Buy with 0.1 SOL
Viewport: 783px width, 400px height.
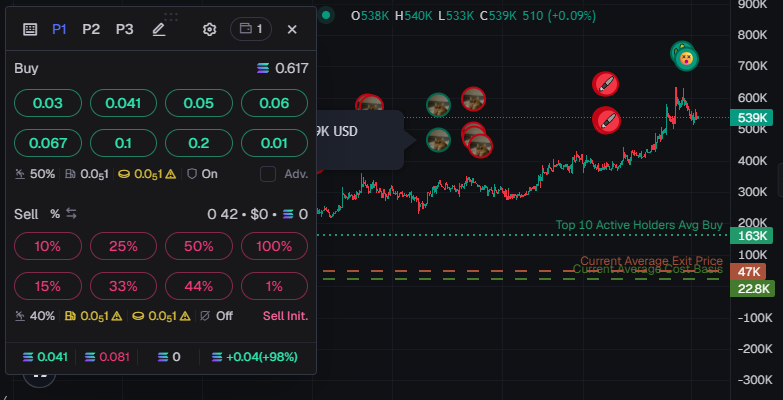pyautogui.click(x=123, y=143)
